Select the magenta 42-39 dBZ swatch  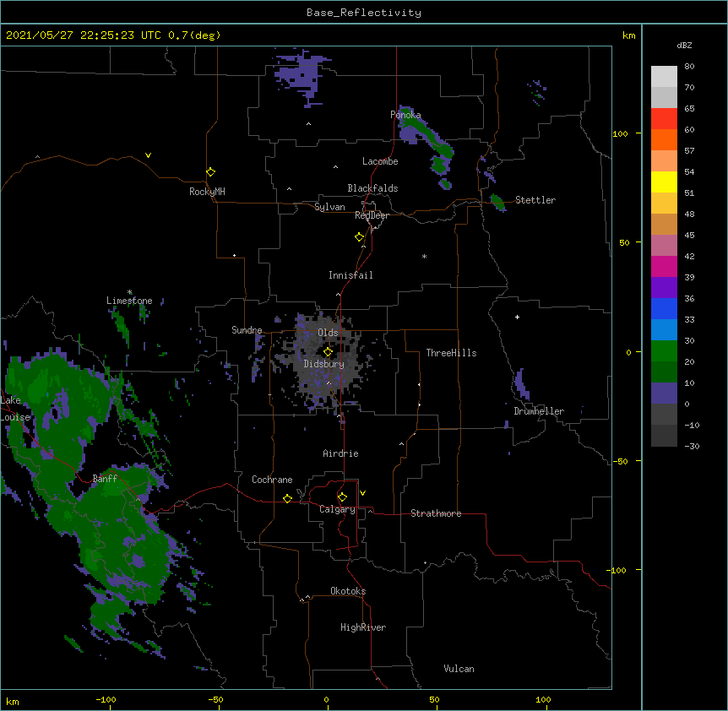click(x=664, y=266)
